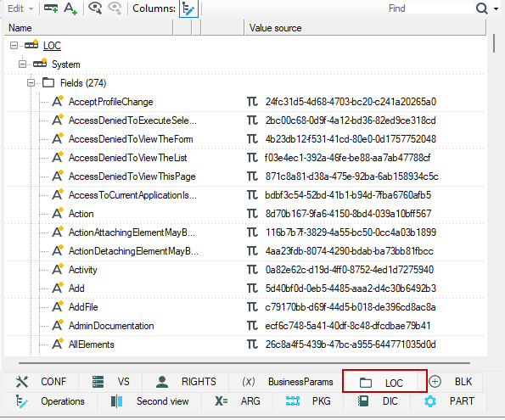Select the System tree item
The width and height of the screenshot is (505, 420).
point(65,64)
